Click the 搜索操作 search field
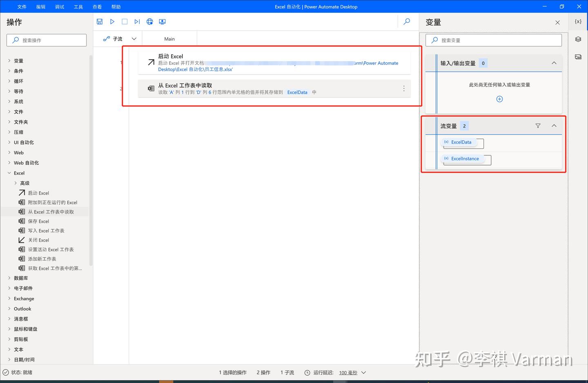The image size is (588, 383). point(46,40)
